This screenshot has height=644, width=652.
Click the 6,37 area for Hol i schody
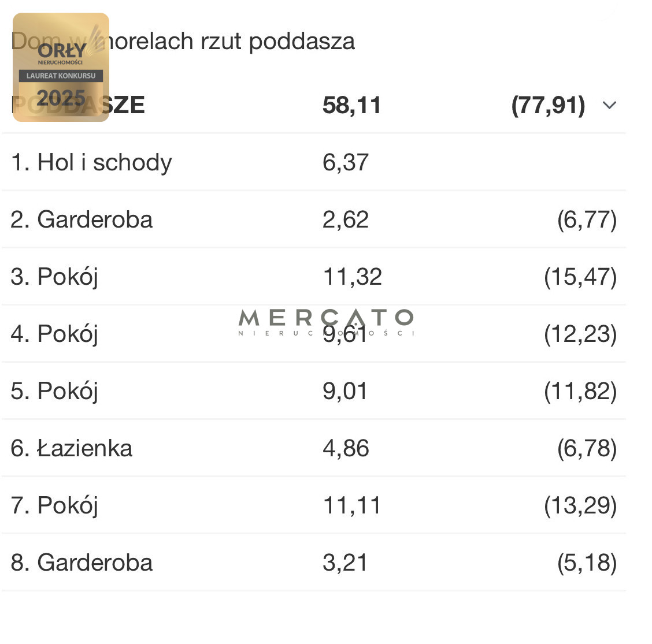point(346,162)
